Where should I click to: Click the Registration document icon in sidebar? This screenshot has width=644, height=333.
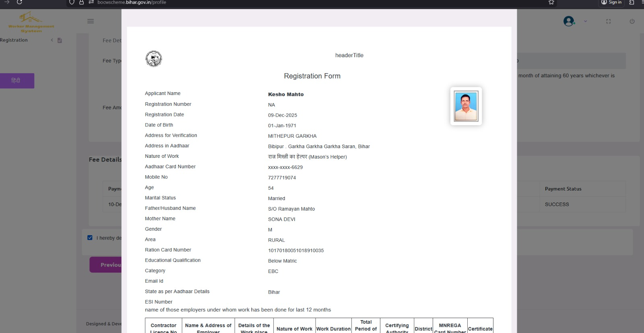pos(60,40)
